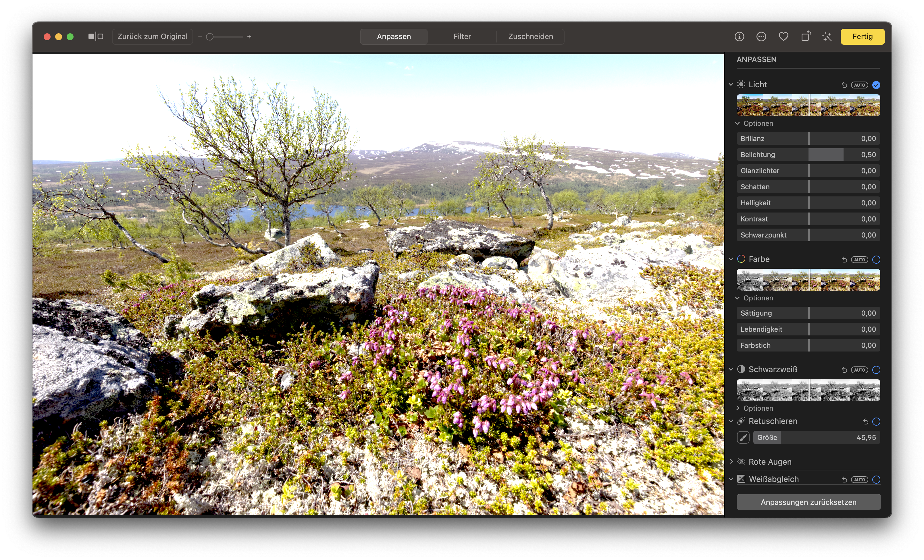
Task: Switch to the Zuschneiden tab
Action: (x=530, y=36)
